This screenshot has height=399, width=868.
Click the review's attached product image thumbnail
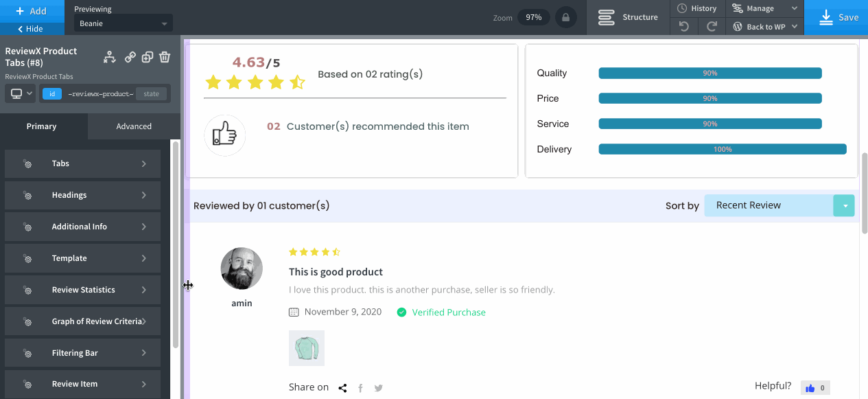tap(307, 348)
